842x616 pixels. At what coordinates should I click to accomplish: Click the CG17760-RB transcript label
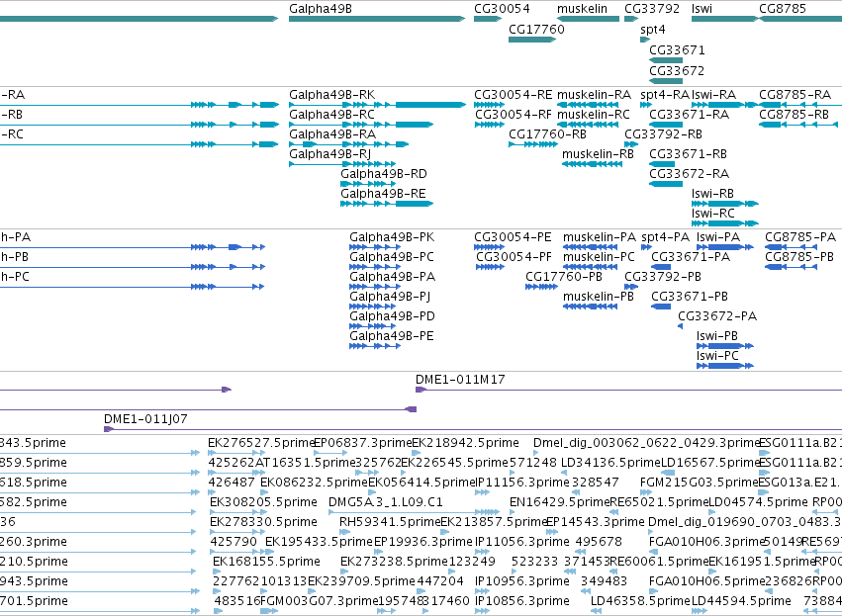(x=548, y=134)
